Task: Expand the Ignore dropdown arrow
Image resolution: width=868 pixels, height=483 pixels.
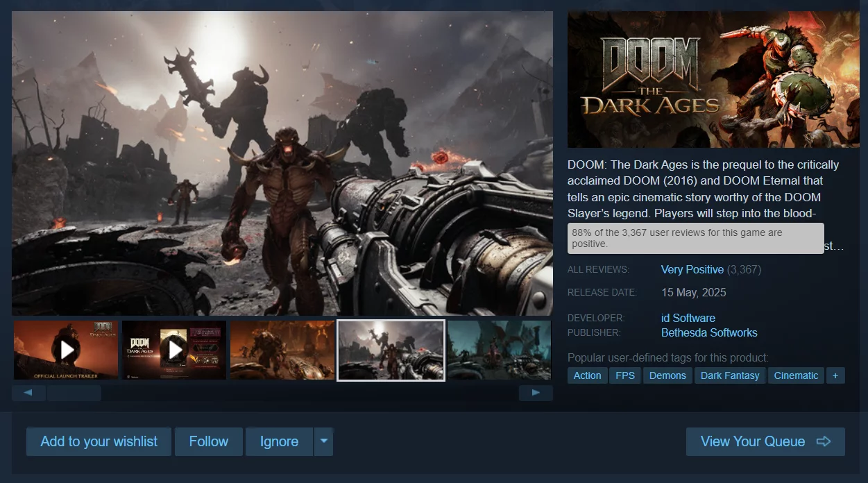Action: (323, 441)
